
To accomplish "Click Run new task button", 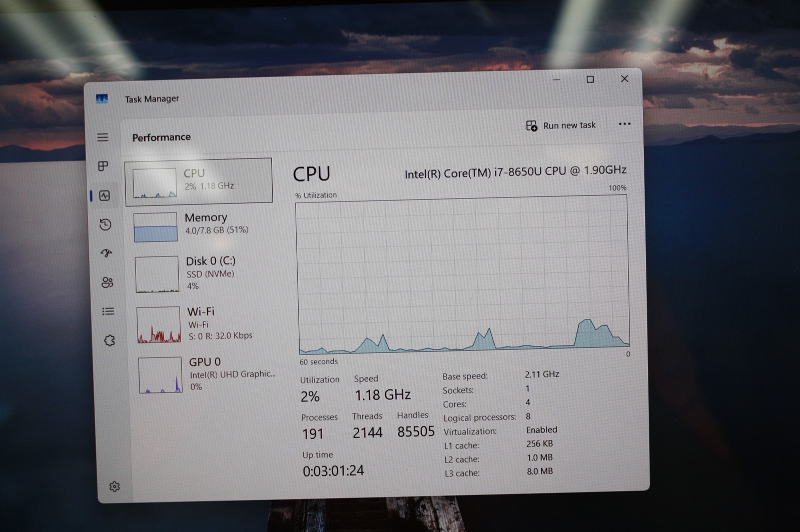I will pyautogui.click(x=561, y=125).
